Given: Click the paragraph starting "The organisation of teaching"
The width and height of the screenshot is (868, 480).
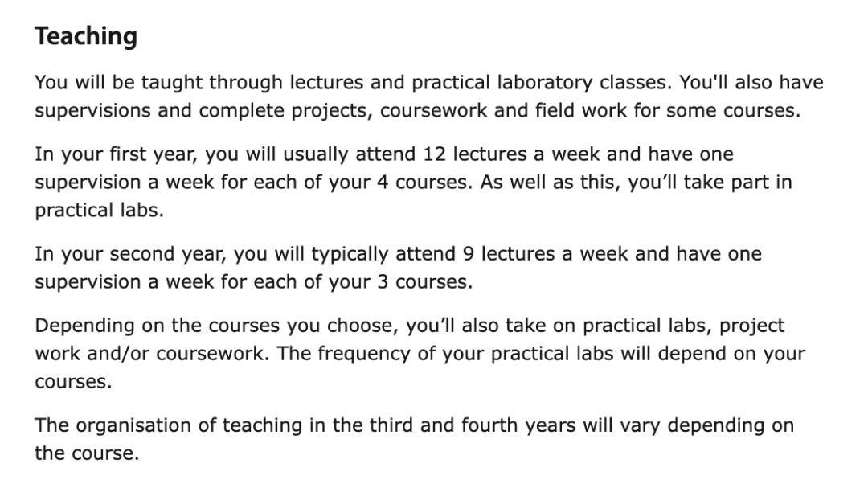Looking at the screenshot, I should (x=415, y=439).
